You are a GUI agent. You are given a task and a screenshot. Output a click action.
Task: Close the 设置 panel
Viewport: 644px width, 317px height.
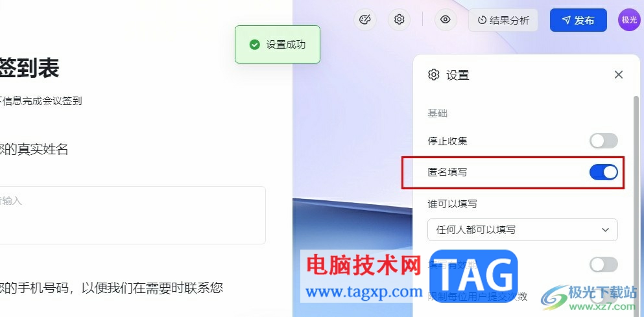(x=619, y=75)
